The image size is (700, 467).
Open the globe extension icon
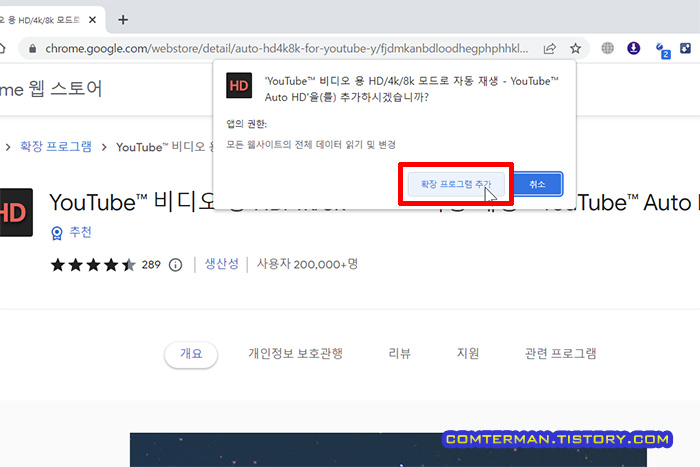point(607,48)
